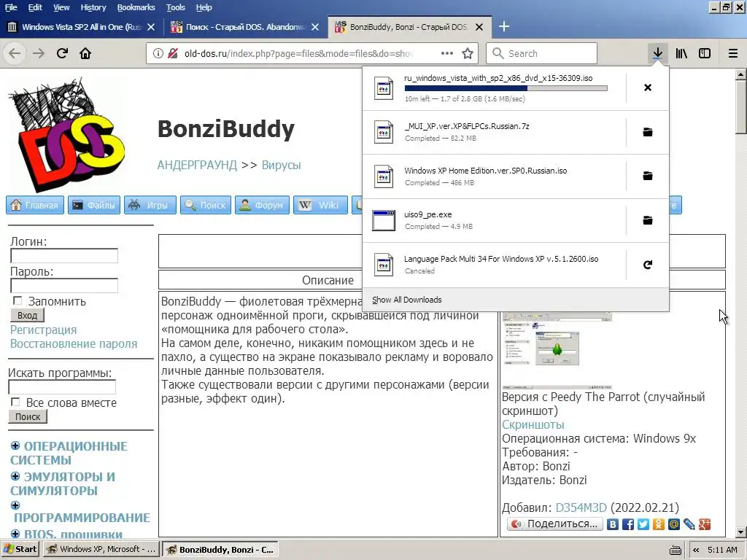Open the Форум nav button
The width and height of the screenshot is (747, 560).
click(262, 205)
